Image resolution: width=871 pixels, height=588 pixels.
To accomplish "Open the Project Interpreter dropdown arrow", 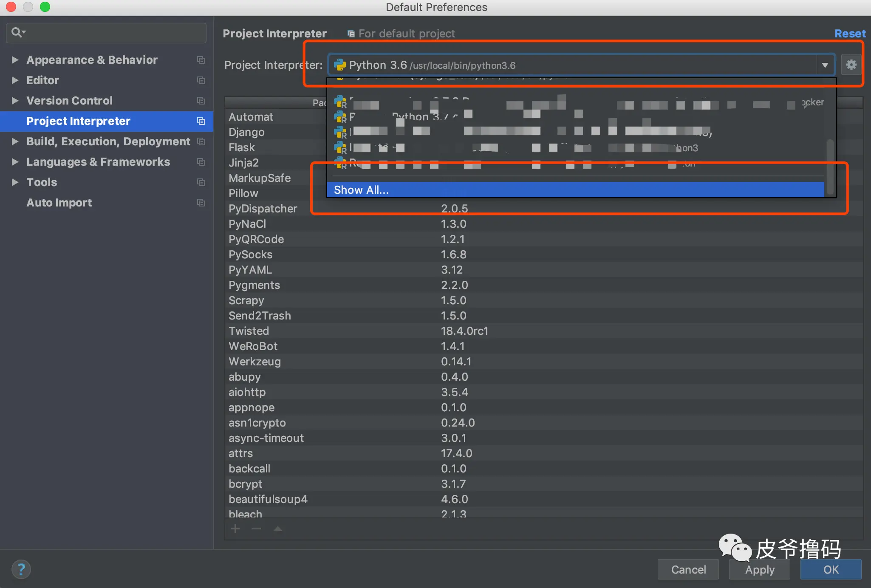I will (x=825, y=65).
